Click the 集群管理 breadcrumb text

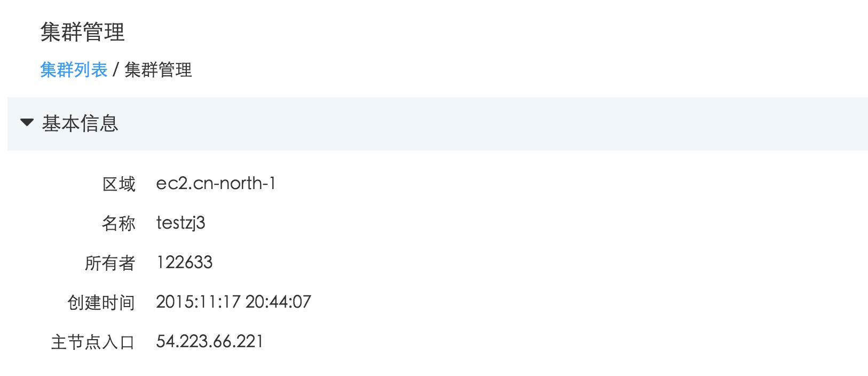coord(158,70)
